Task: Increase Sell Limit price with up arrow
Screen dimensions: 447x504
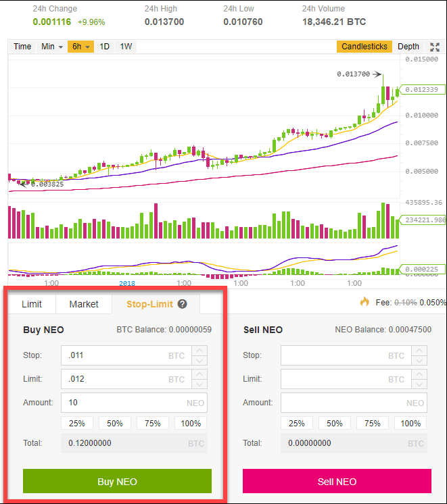Action: click(x=419, y=374)
